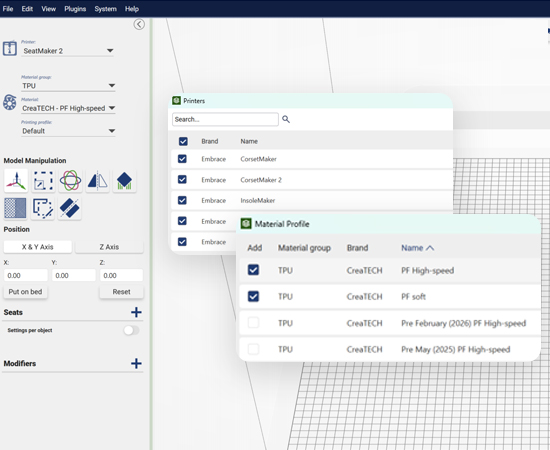Click the Brand column header in Material Profile
550x450 pixels.
[357, 248]
